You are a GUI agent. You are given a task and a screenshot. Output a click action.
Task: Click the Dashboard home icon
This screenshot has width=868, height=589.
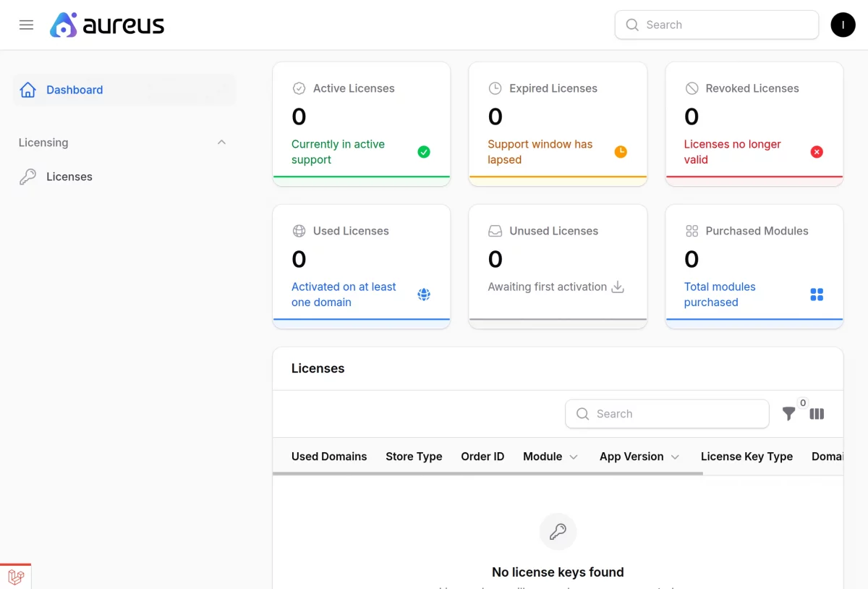point(28,90)
